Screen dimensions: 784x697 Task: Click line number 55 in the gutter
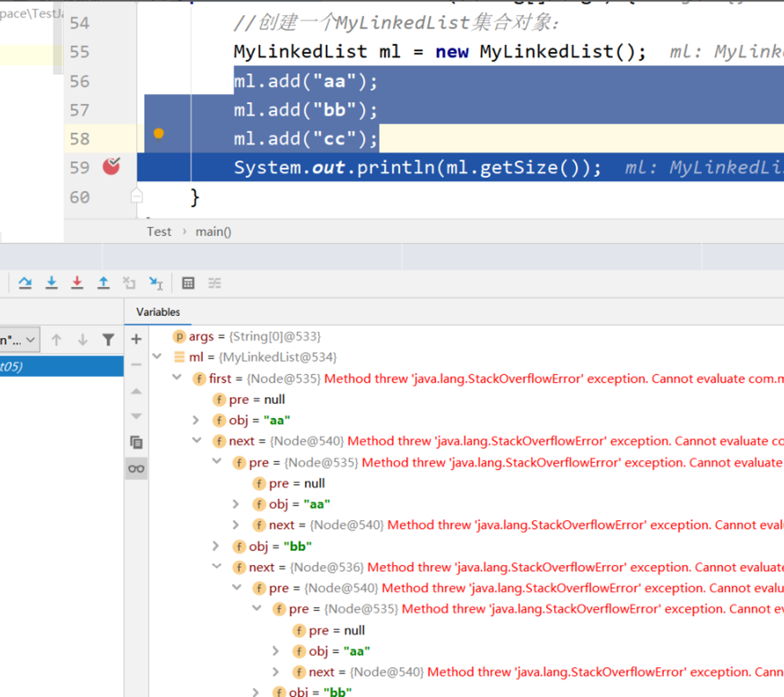tap(80, 52)
